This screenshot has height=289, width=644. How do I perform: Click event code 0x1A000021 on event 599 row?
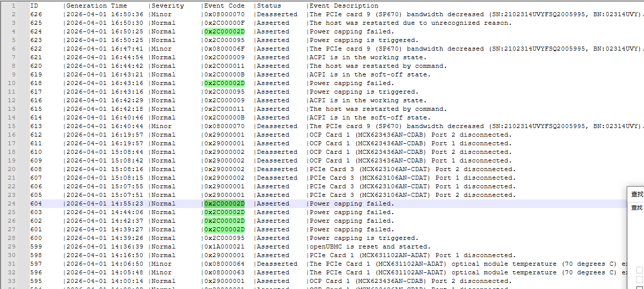point(224,246)
